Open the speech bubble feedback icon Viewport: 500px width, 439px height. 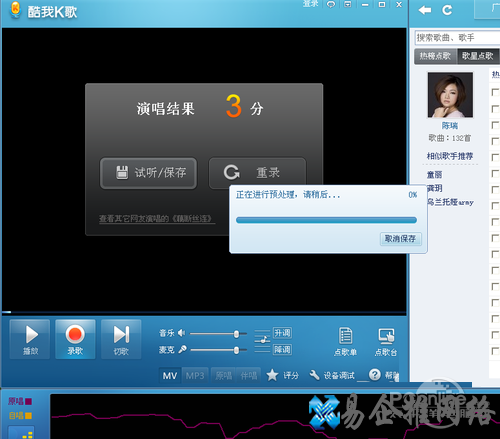click(331, 4)
